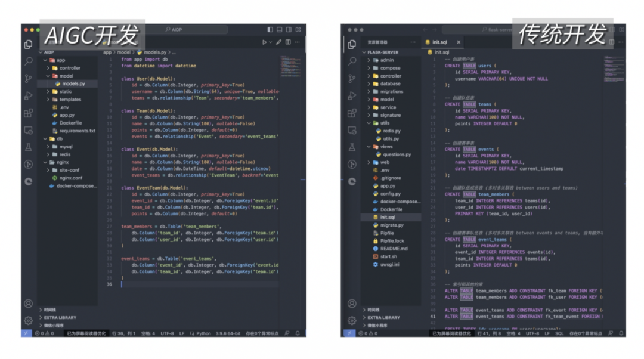
Task: Open Explorer view in AIDP window
Action: (29, 44)
